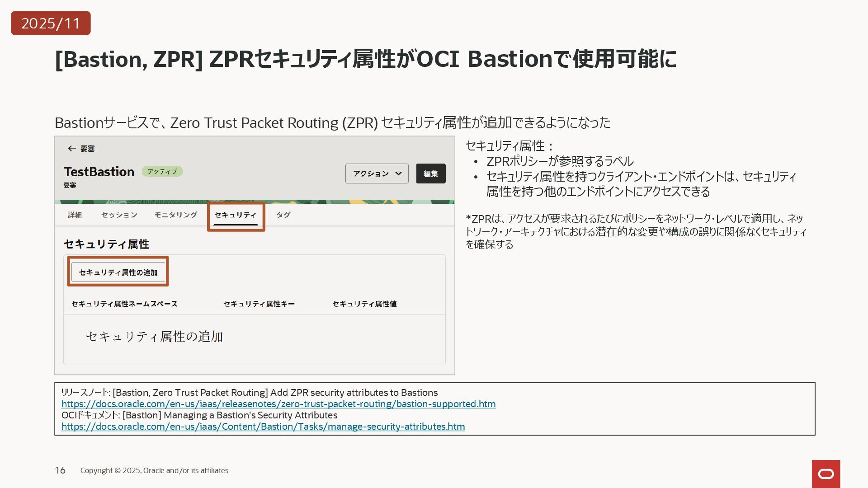Click the アクティブ status badge
868x488 pixels.
[162, 172]
